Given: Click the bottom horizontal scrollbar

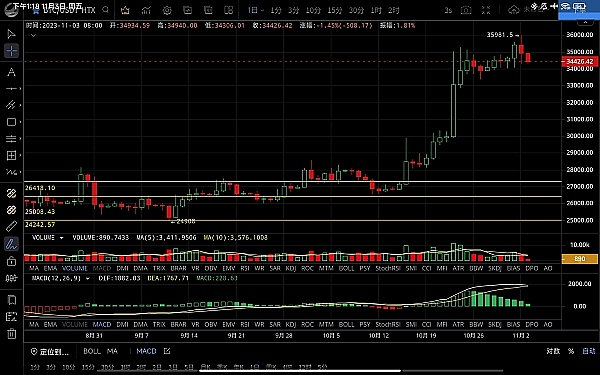Looking at the screenshot, I should (x=300, y=370).
